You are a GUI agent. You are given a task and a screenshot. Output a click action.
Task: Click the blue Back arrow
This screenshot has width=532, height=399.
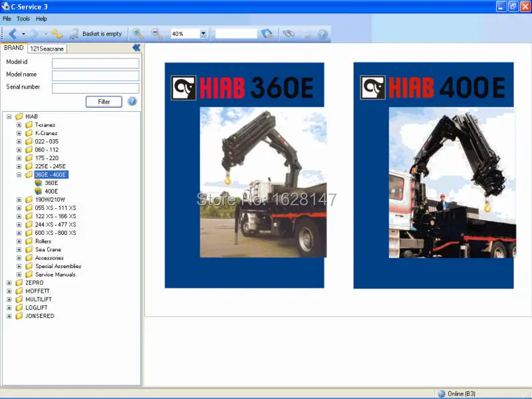pos(13,34)
